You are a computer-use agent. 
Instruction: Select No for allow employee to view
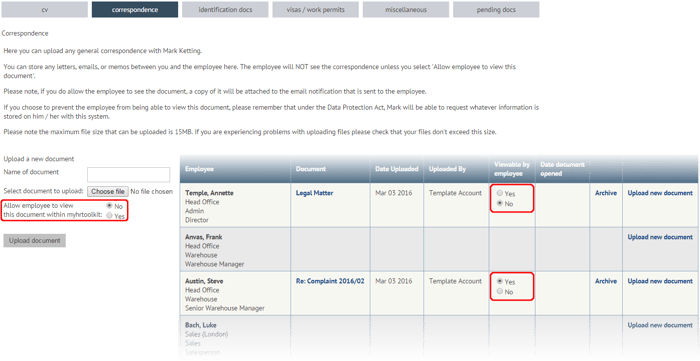click(109, 206)
